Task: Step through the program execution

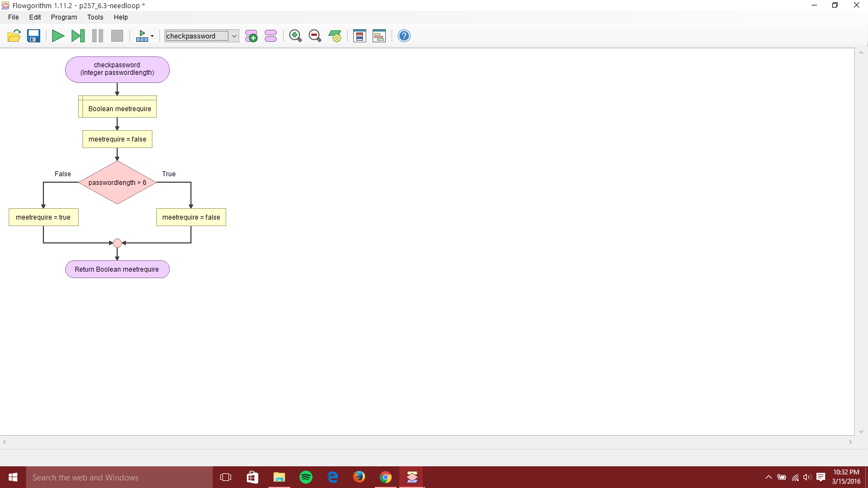Action: (78, 36)
